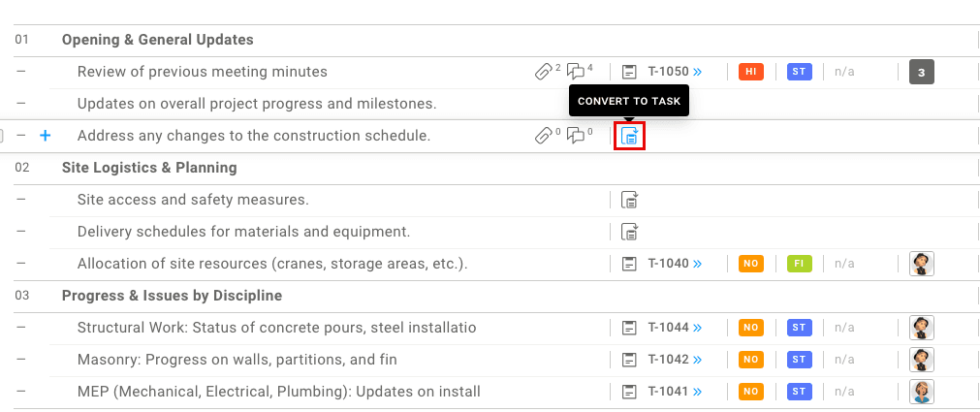Open comments for "Address any changes" item
980x412 pixels.
pyautogui.click(x=578, y=137)
